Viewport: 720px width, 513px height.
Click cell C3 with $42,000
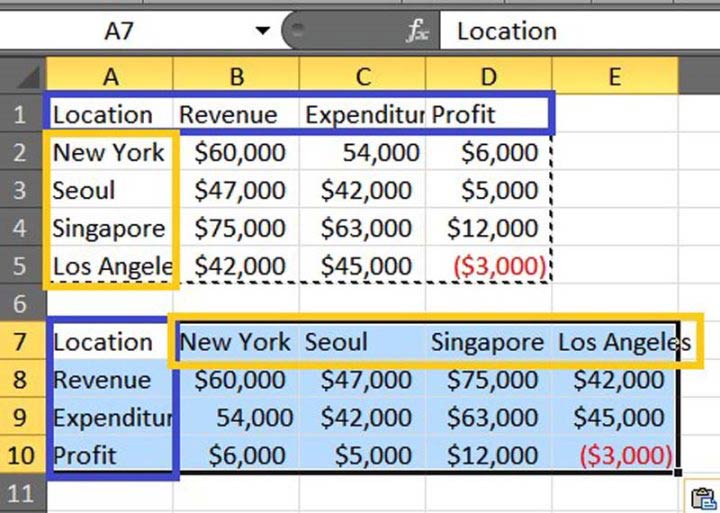(362, 189)
